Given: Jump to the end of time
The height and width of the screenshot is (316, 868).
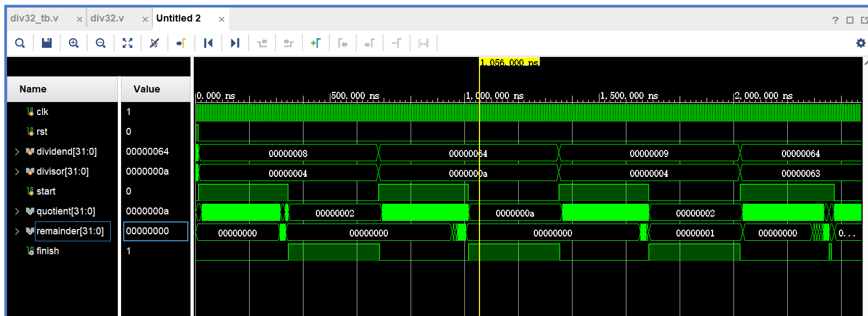Looking at the screenshot, I should click(235, 43).
